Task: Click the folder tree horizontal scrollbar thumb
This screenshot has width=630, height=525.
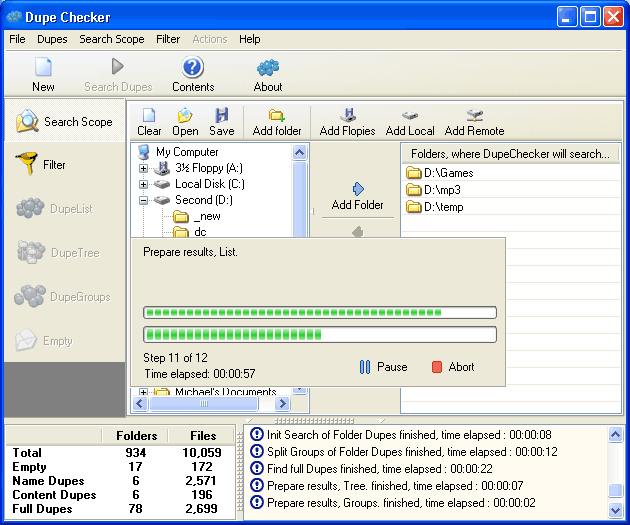Action: point(204,403)
